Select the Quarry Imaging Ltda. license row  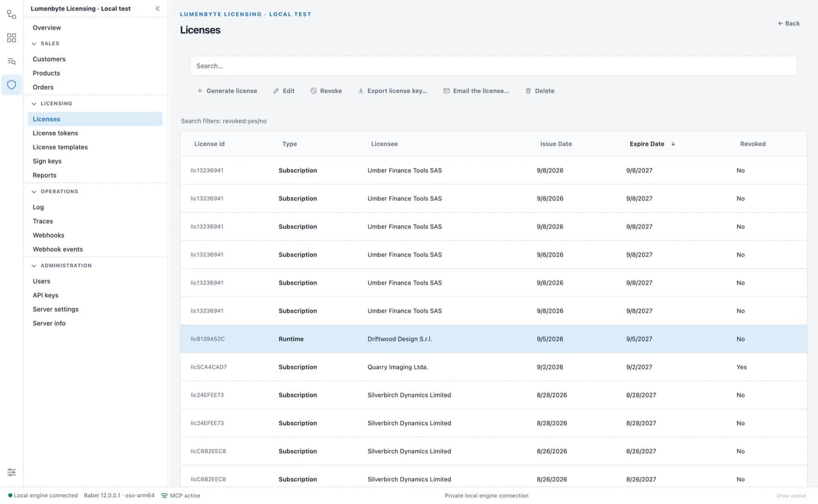coord(494,367)
